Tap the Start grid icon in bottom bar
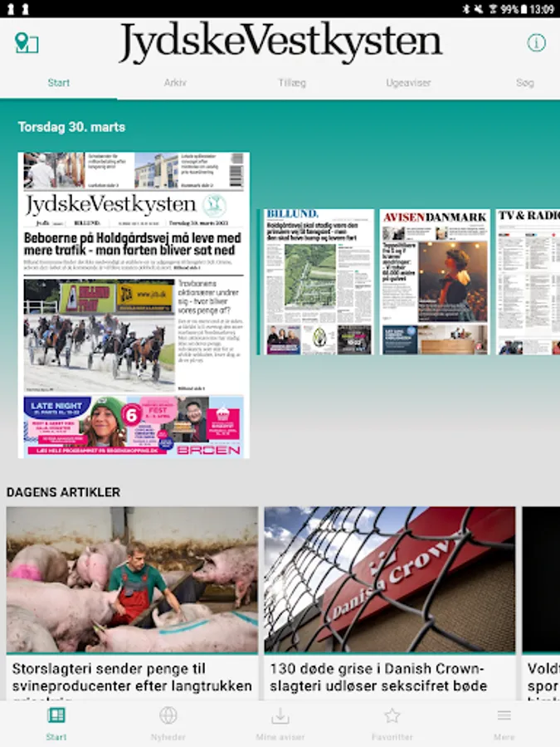Viewport: 560px width, 747px height. [56, 715]
